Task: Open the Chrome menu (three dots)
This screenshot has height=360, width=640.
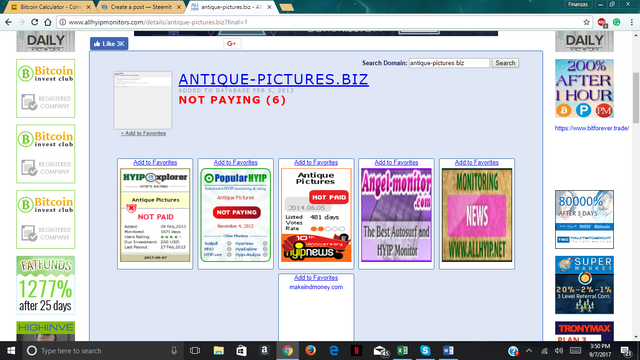Action: tap(631, 22)
